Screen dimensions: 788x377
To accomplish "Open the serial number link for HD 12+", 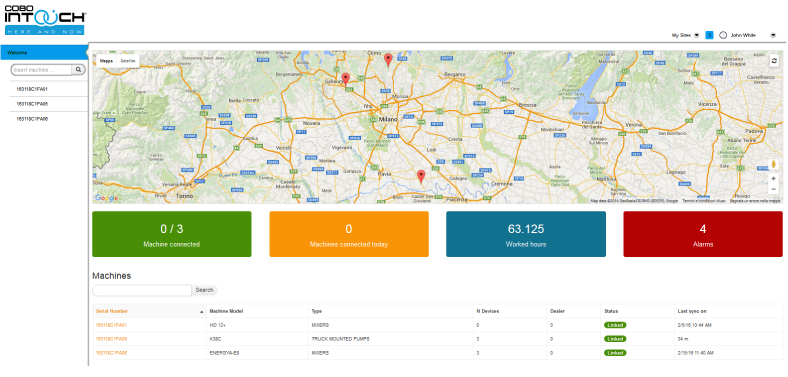I will tap(111, 325).
